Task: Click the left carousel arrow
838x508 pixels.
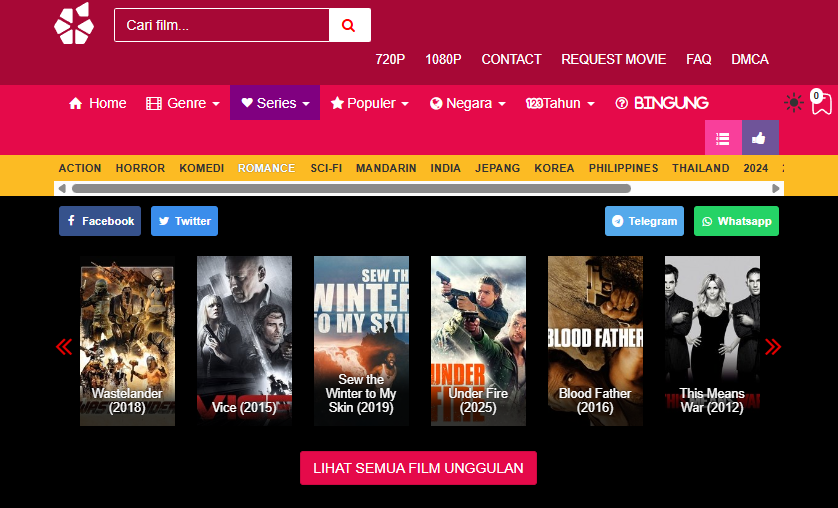Action: tap(64, 347)
